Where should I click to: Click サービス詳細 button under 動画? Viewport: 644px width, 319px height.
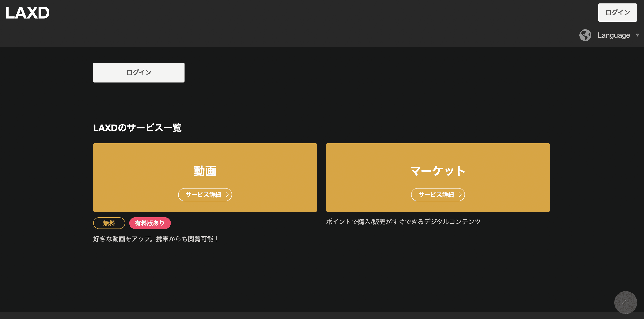(205, 195)
